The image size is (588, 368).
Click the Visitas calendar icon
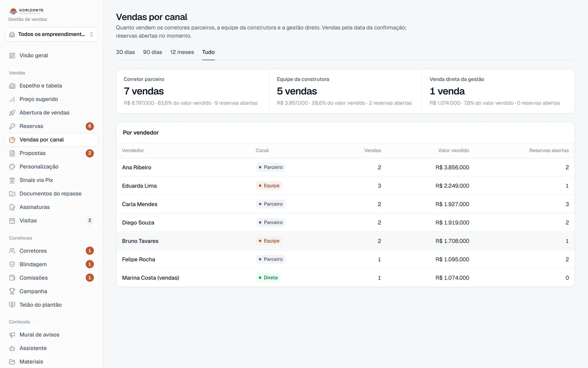click(12, 221)
